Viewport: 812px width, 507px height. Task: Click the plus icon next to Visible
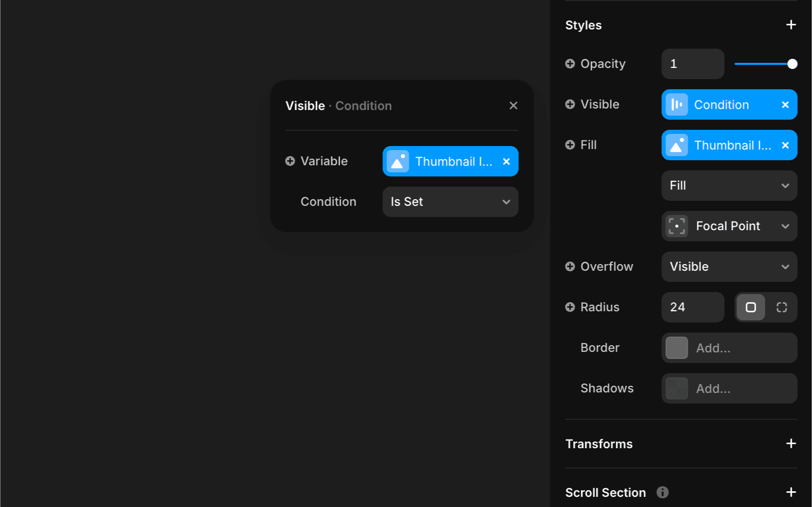[570, 104]
